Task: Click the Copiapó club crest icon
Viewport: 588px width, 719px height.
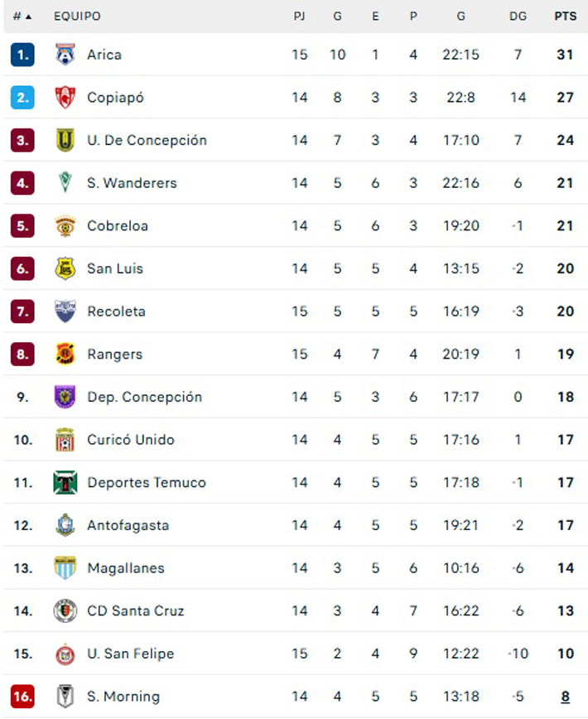Action: pos(65,98)
